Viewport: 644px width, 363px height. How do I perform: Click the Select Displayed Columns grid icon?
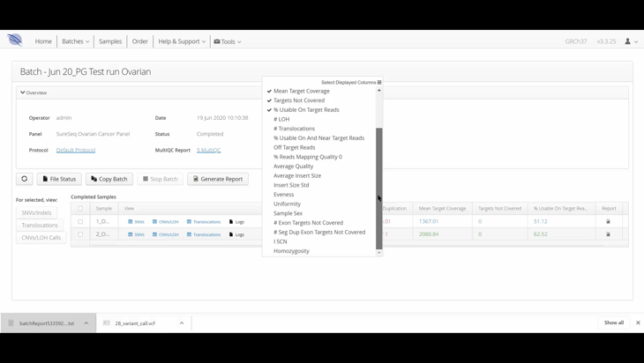379,82
